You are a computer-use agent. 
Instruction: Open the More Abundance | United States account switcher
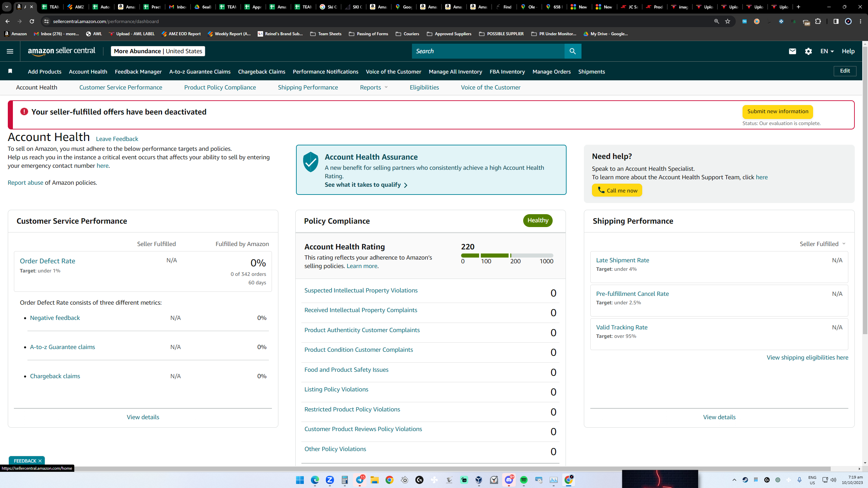pyautogui.click(x=158, y=51)
